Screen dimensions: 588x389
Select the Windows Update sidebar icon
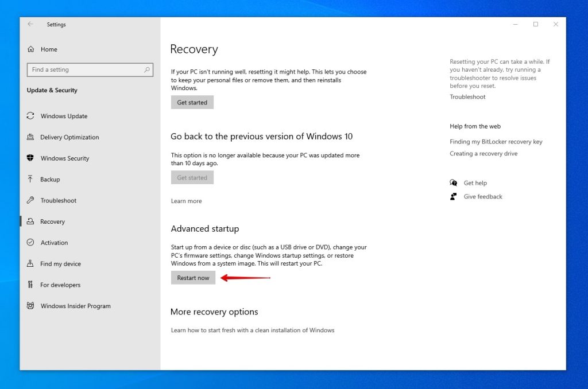(30, 116)
